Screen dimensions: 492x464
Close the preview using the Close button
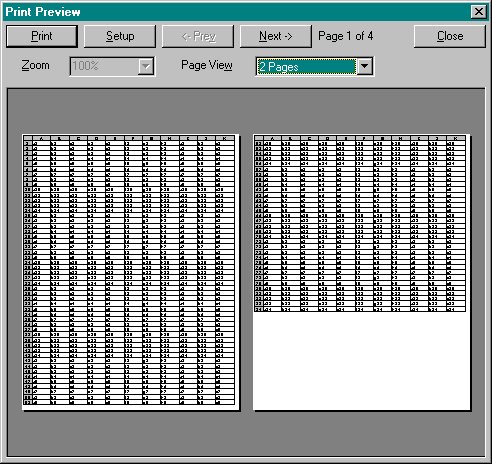click(x=450, y=36)
